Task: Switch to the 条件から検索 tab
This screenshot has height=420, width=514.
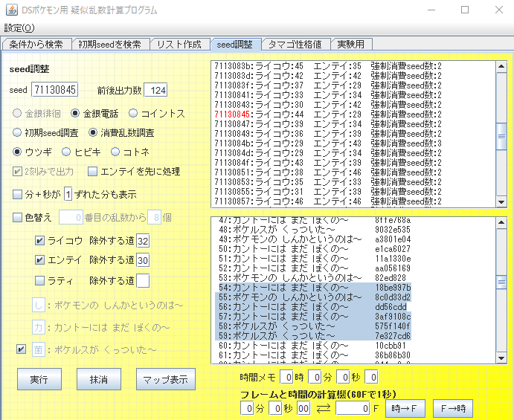Action: click(36, 44)
